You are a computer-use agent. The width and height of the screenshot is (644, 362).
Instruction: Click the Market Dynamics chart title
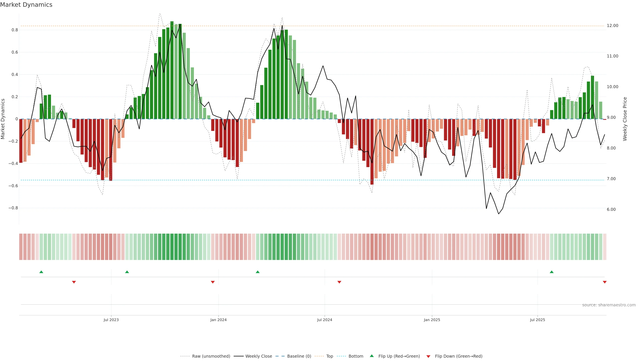coord(26,5)
